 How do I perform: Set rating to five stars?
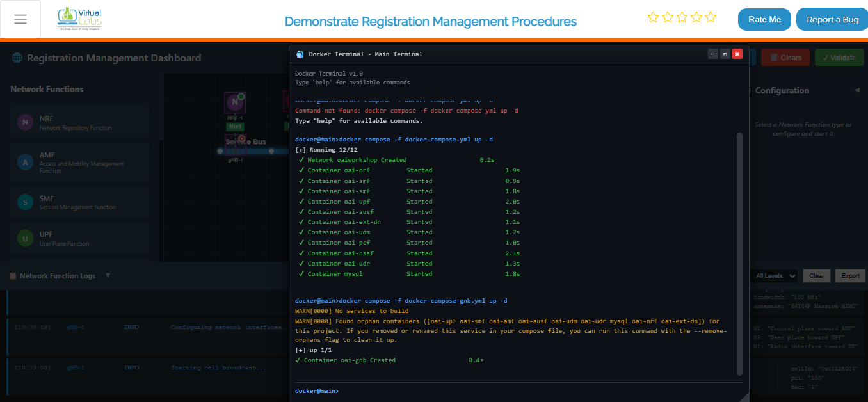point(711,18)
